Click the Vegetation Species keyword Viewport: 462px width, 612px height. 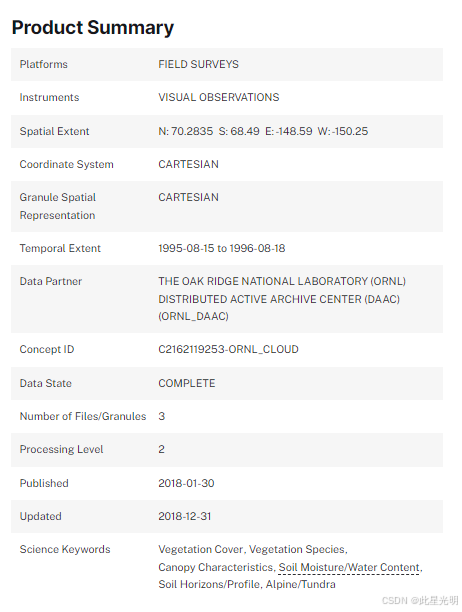[x=297, y=549]
